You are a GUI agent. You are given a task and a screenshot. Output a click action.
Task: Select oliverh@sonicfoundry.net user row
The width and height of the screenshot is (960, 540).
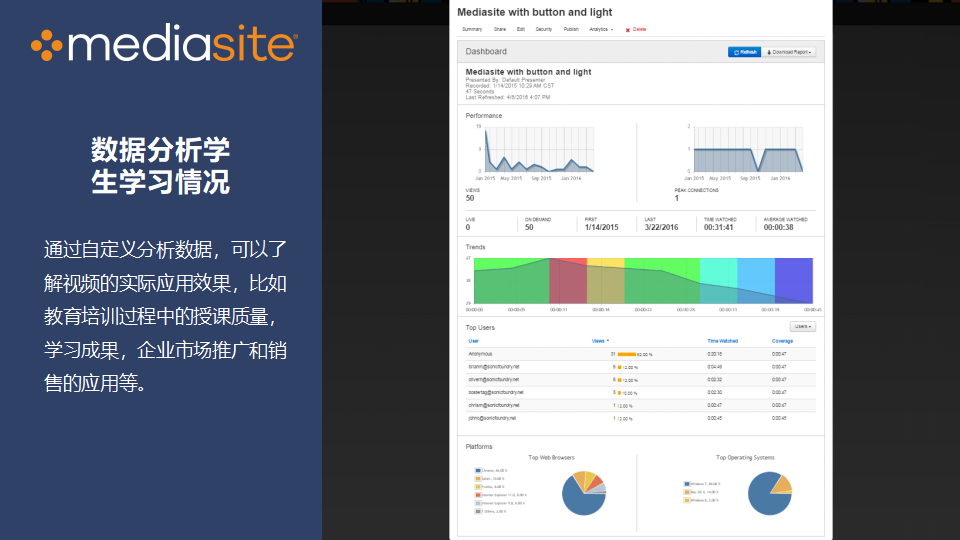pyautogui.click(x=640, y=380)
